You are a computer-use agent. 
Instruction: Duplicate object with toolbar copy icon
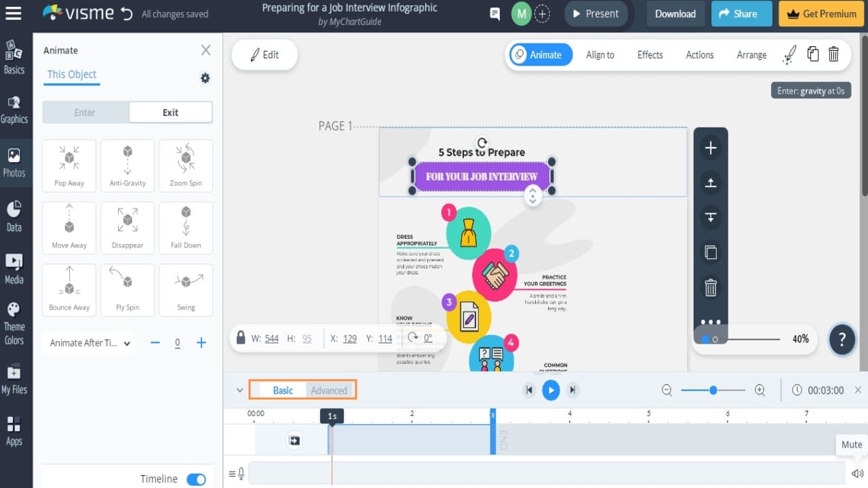812,54
